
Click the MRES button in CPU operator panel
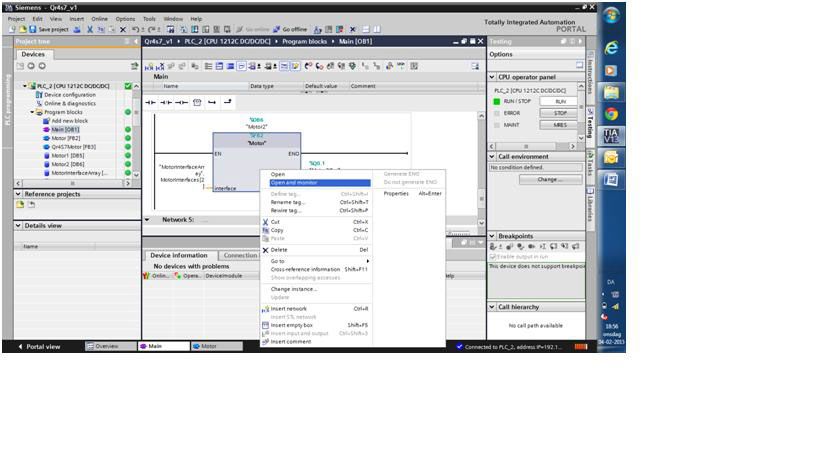point(559,125)
